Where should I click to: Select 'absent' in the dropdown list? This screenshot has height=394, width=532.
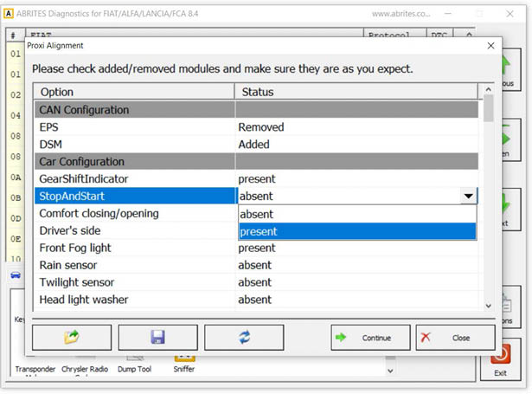[357, 214]
